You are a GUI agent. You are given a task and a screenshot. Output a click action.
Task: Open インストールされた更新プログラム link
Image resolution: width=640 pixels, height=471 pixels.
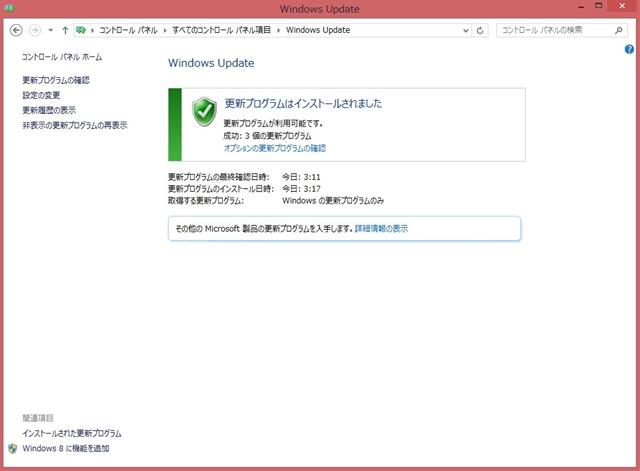pos(72,433)
